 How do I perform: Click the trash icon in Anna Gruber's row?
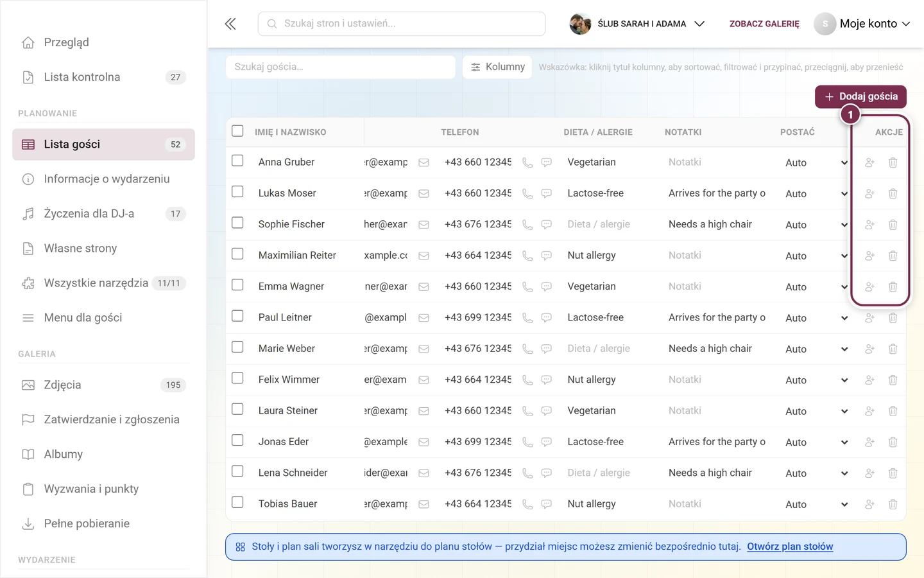pos(893,162)
